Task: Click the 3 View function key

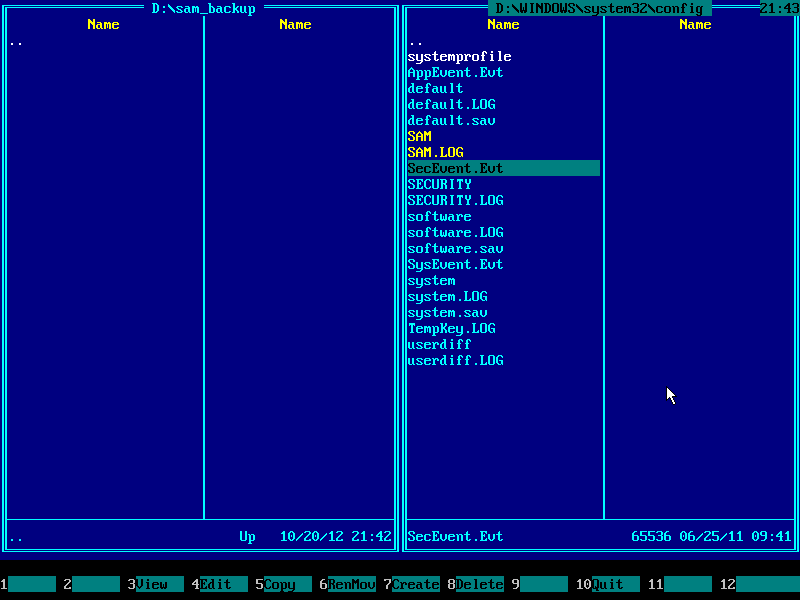Action: 156,584
